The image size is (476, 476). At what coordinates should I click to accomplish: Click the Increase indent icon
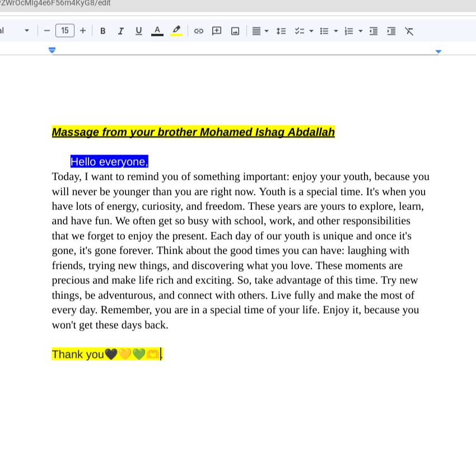click(x=391, y=31)
